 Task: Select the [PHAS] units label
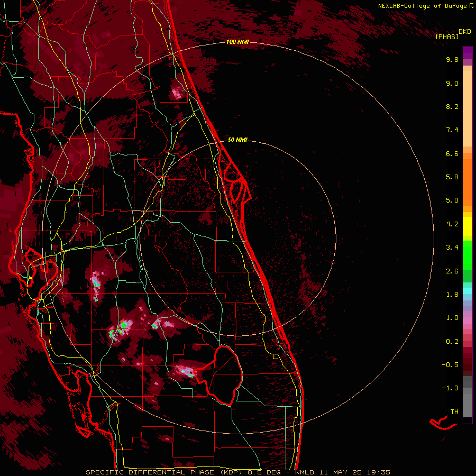[447, 36]
